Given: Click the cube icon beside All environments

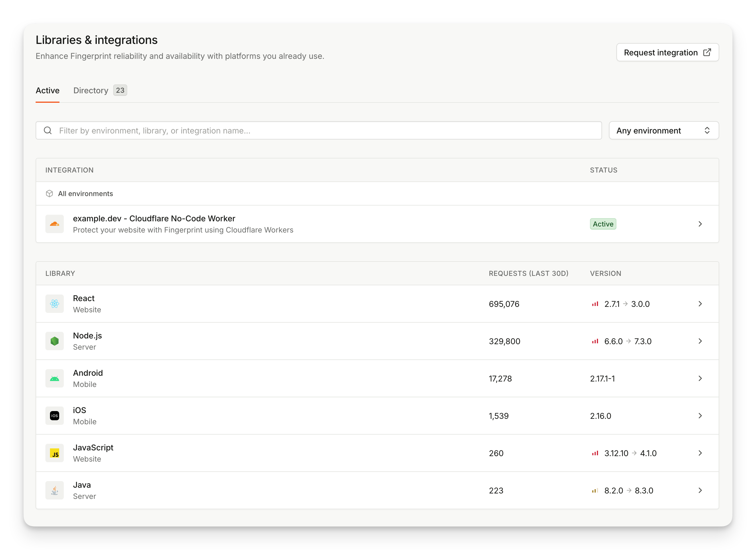Looking at the screenshot, I should (x=49, y=193).
